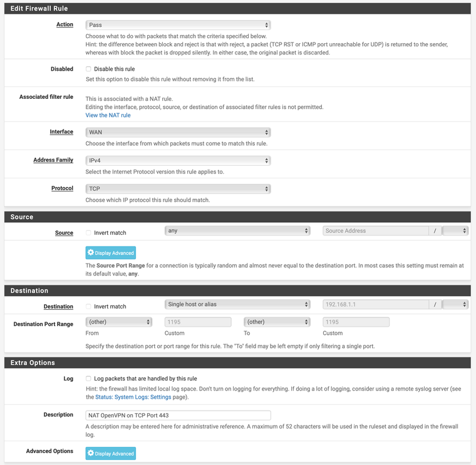476x465 pixels.
Task: Open the Action dropdown set to Pass
Action: [x=178, y=25]
